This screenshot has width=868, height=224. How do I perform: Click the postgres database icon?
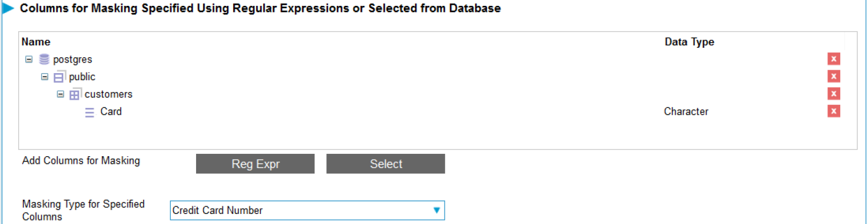[44, 60]
